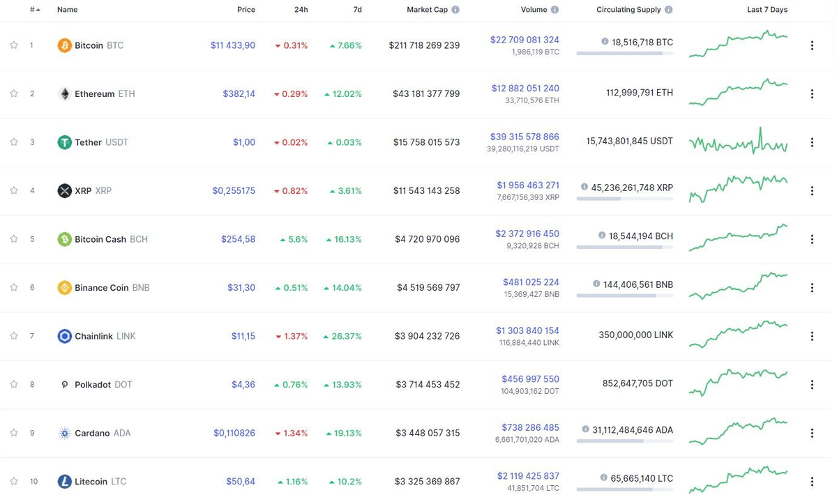The width and height of the screenshot is (837, 504).
Task: Add Polkadot to watchlist star
Action: click(14, 384)
